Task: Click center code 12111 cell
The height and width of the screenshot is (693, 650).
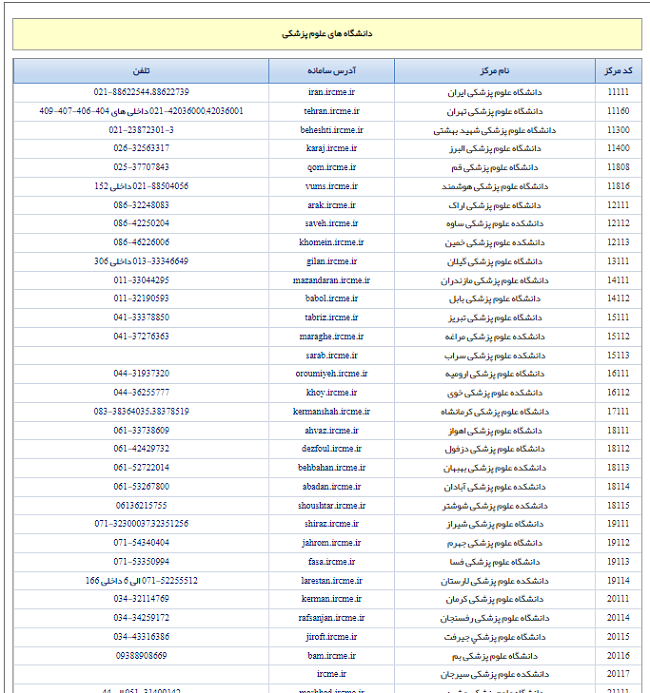Action: pyautogui.click(x=618, y=205)
